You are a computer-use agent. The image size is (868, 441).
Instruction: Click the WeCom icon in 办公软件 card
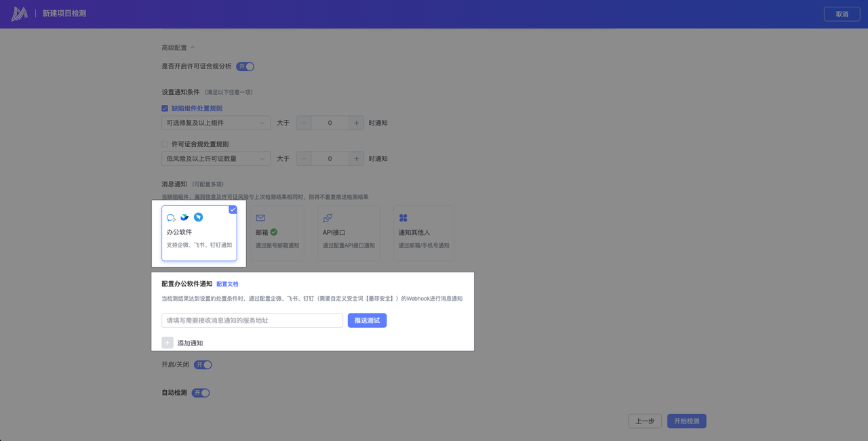(x=172, y=217)
